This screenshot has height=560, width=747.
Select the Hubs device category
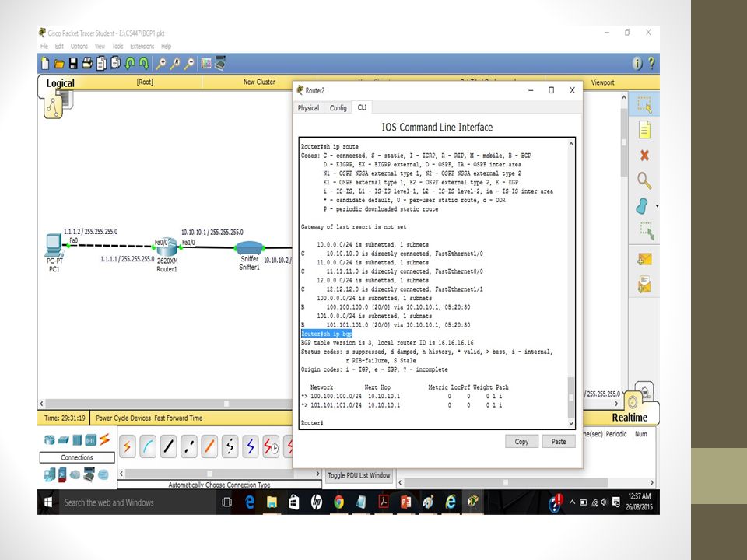77,440
